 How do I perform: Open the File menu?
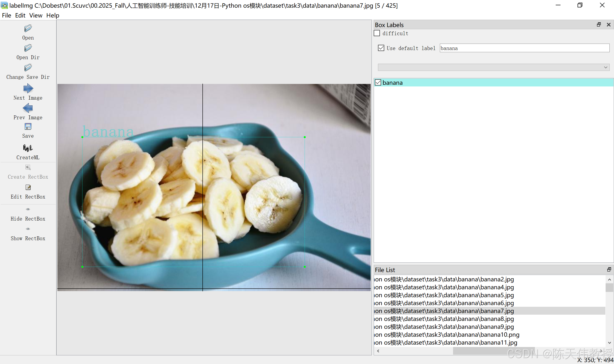click(x=6, y=16)
